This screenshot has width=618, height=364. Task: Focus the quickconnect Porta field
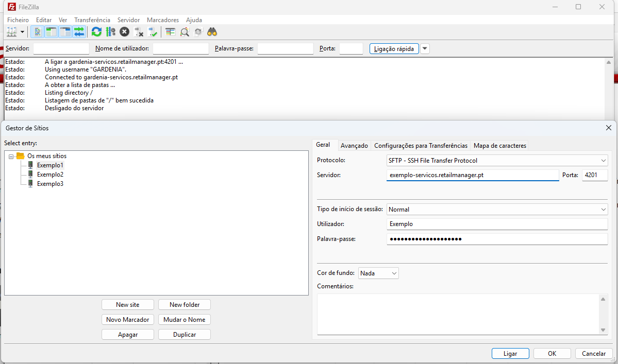pyautogui.click(x=351, y=48)
